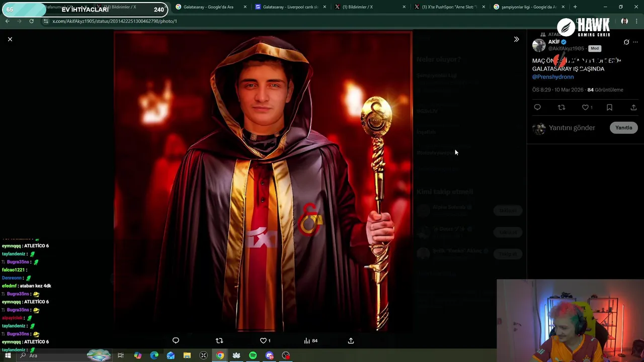Open Spotify from the taskbar
644x362 pixels.
[x=253, y=355]
